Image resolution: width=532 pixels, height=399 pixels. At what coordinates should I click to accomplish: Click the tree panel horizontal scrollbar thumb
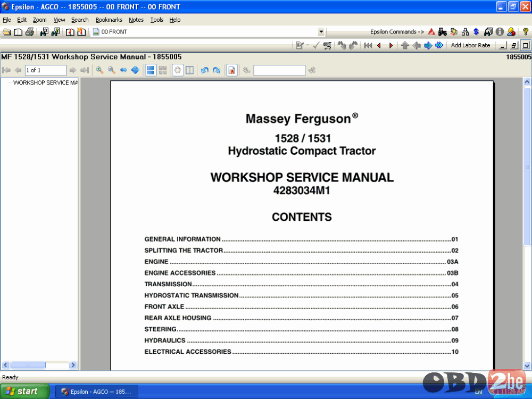(28, 365)
